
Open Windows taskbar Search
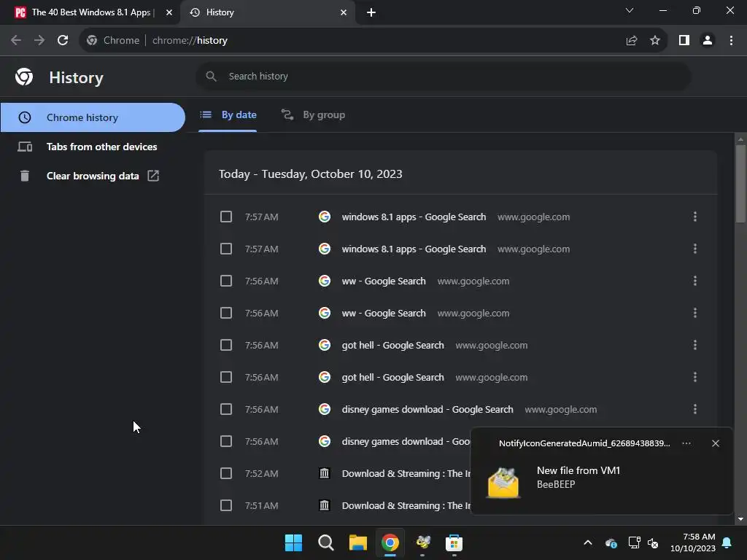[326, 542]
